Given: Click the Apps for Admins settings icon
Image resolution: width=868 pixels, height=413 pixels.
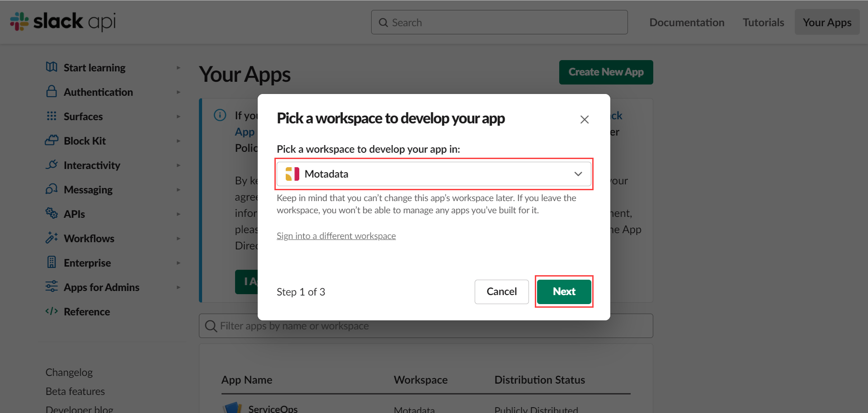Looking at the screenshot, I should click(51, 286).
